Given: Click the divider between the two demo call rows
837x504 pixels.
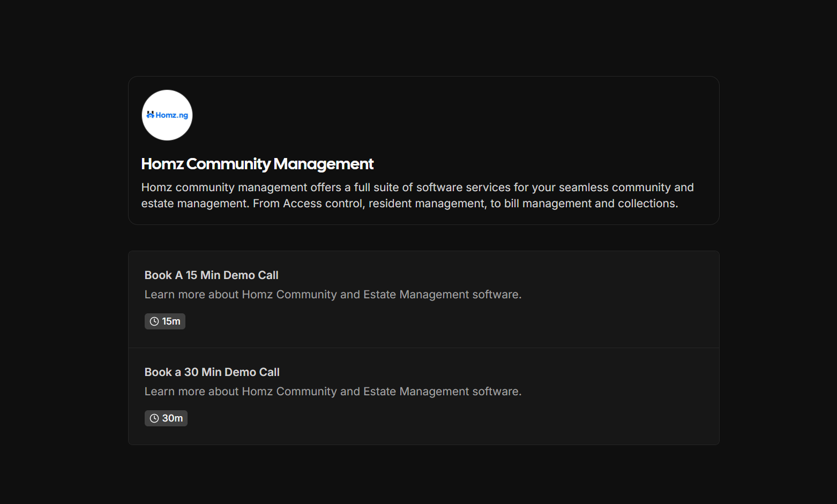Looking at the screenshot, I should (423, 348).
